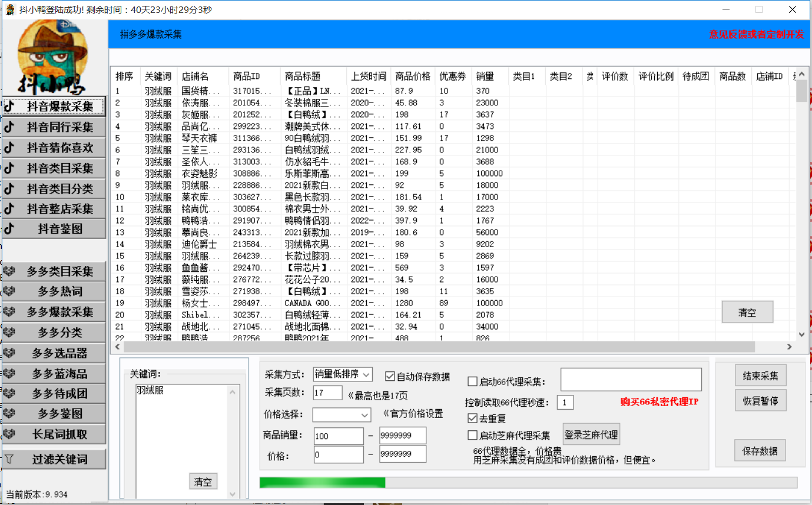The width and height of the screenshot is (812, 505).
Task: Click the keyword list's down scroll arrow
Action: click(x=233, y=494)
